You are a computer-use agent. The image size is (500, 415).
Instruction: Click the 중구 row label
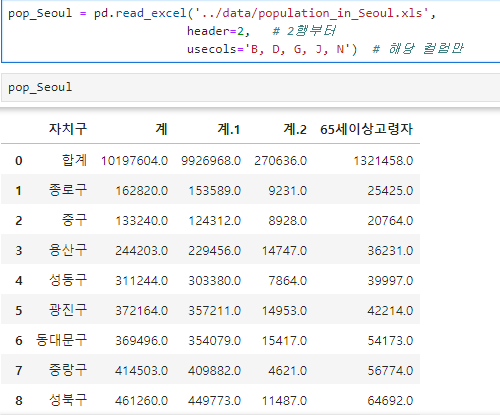pyautogui.click(x=74, y=220)
